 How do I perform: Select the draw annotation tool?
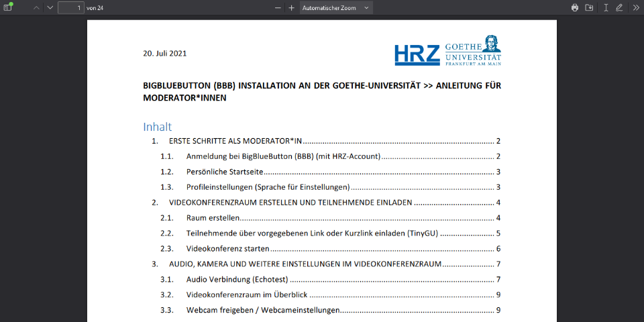point(619,7)
